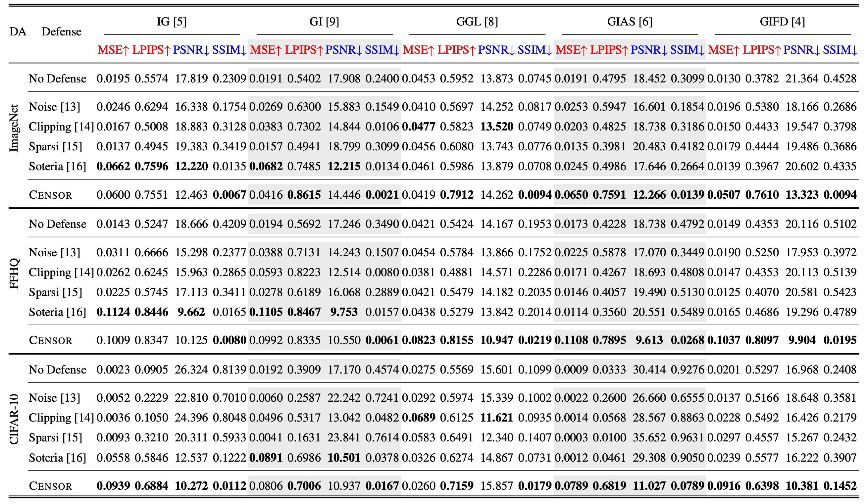Select the value 0.6294
Image resolution: width=867 pixels, height=504 pixels.
point(151,107)
